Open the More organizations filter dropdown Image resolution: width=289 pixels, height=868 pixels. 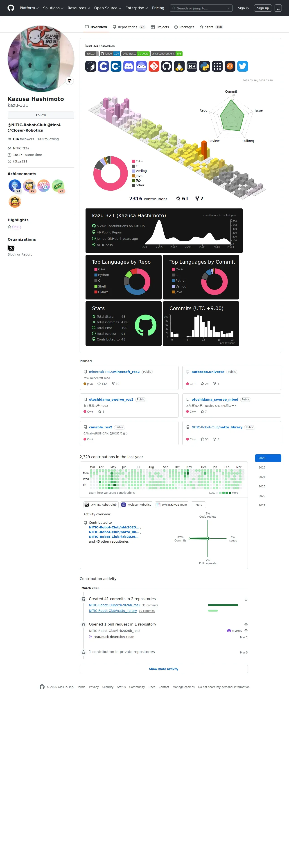coord(199,505)
